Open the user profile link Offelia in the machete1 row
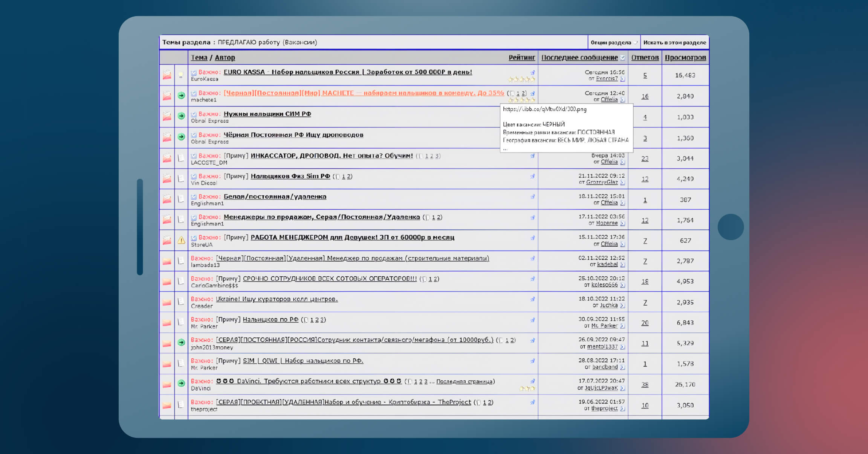 (x=609, y=99)
